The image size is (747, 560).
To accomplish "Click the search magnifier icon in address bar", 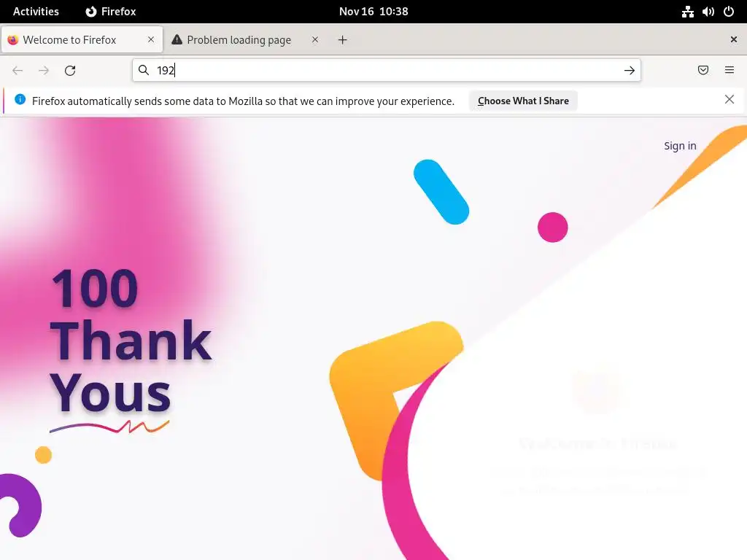I will point(144,71).
